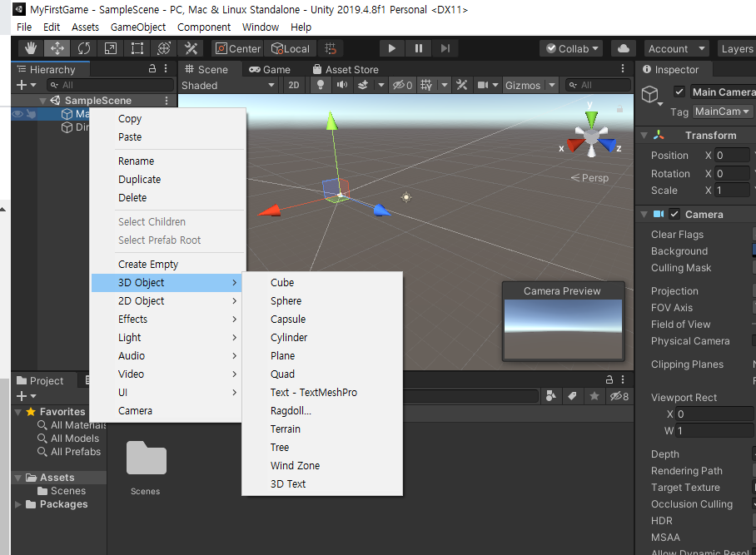Toggle scene effects icon
Viewport: 756px width, 555px height.
(x=363, y=85)
